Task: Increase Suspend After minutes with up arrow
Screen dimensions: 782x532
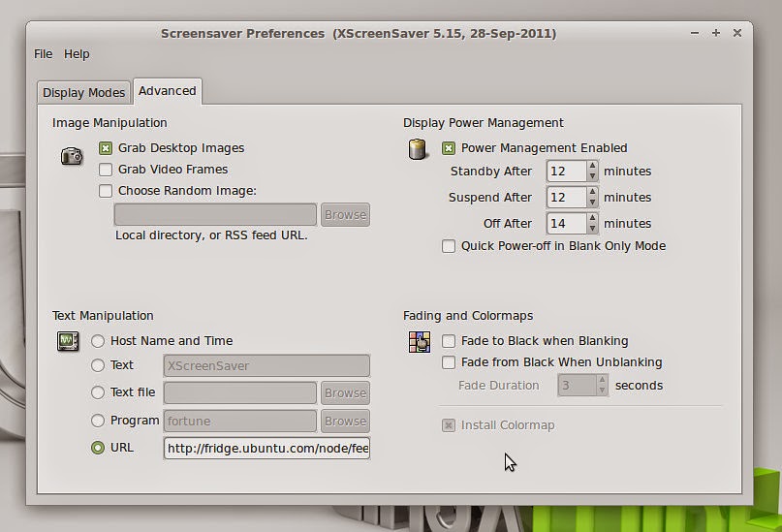Action: (x=592, y=192)
